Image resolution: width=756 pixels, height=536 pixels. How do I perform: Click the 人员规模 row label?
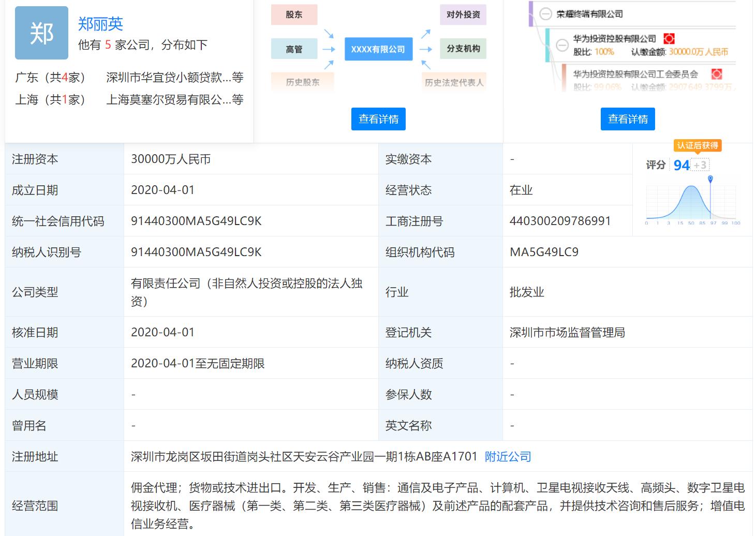[35, 394]
